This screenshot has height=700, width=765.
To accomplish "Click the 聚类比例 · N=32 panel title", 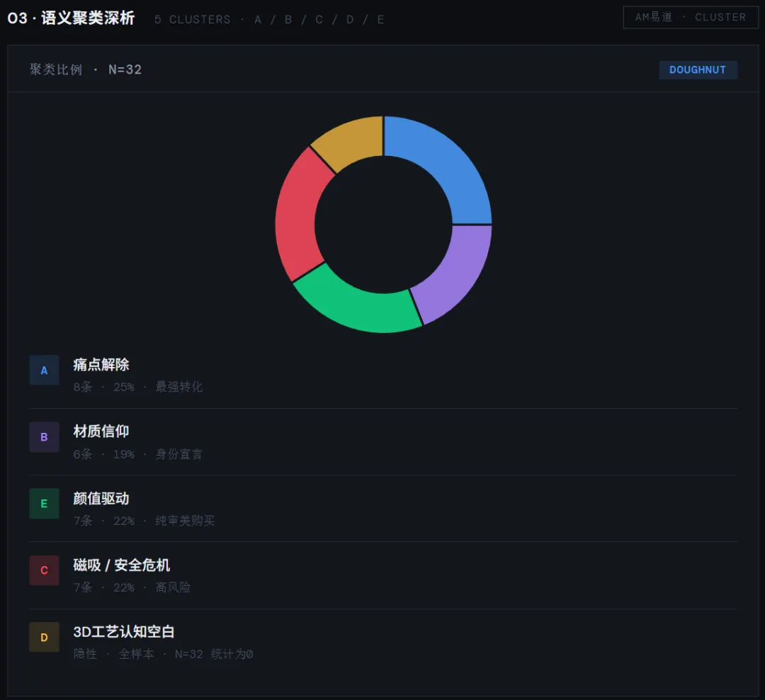I will [86, 69].
